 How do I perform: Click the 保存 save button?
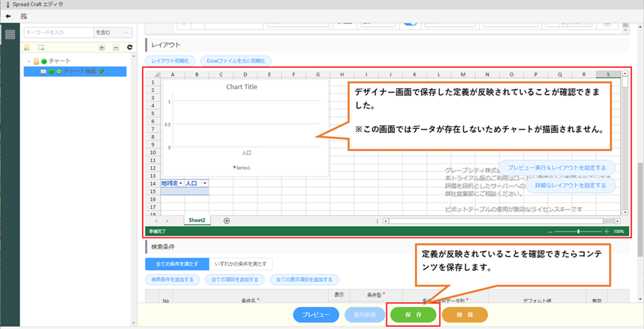click(413, 315)
